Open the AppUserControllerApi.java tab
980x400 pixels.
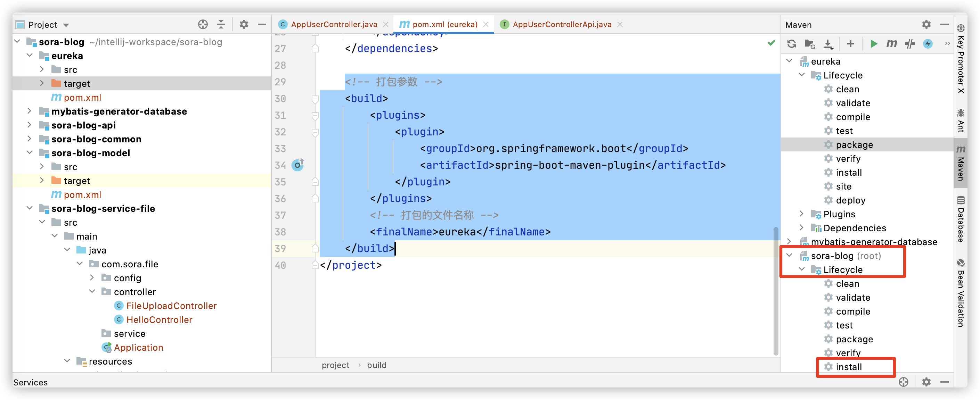[562, 24]
